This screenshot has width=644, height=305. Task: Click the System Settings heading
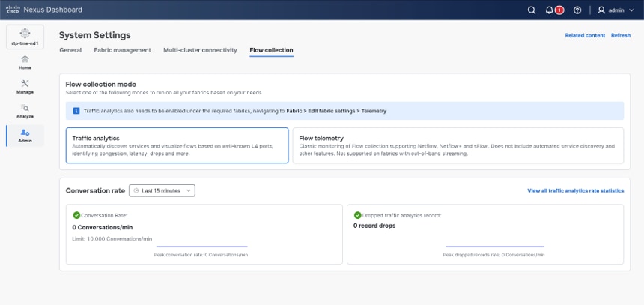(x=95, y=35)
